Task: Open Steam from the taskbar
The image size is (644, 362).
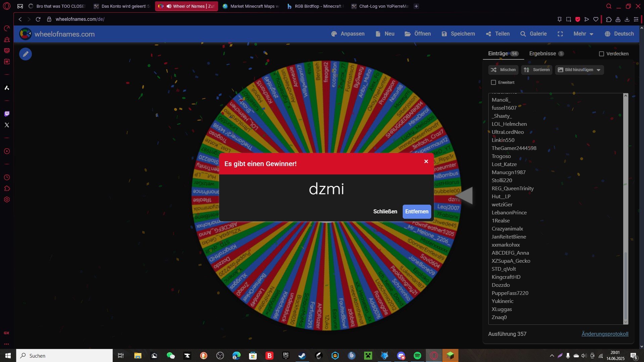Action: click(302, 356)
